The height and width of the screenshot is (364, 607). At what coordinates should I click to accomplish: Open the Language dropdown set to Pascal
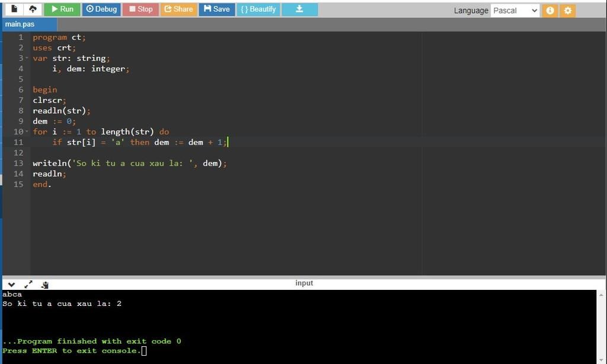515,11
